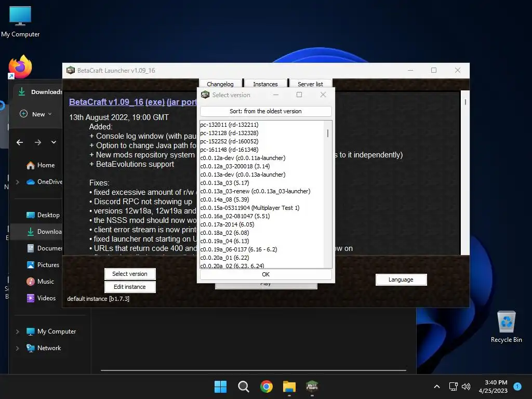
Task: Select version c0.0.19a_04 (6.13)
Action: coord(262,241)
